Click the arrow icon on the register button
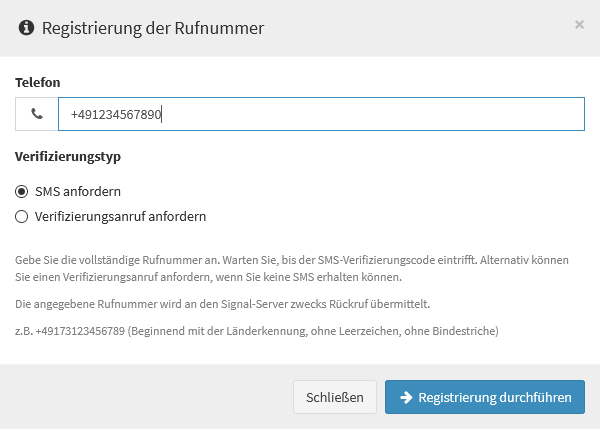This screenshot has width=600, height=429. click(406, 397)
